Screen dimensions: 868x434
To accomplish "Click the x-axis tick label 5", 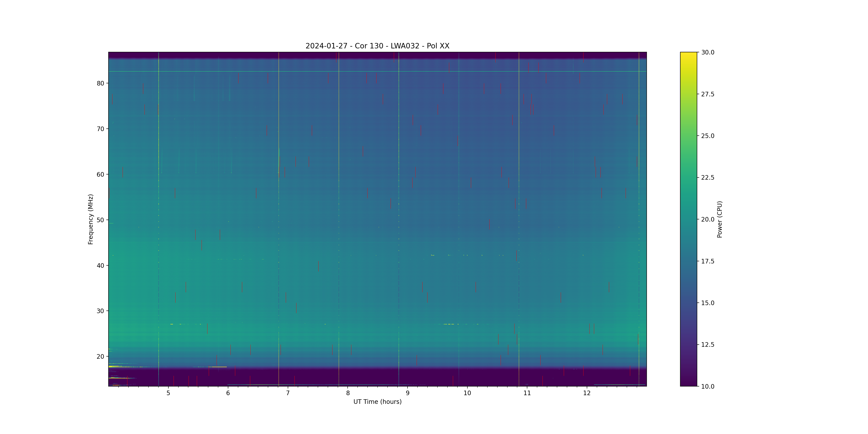I will click(168, 393).
